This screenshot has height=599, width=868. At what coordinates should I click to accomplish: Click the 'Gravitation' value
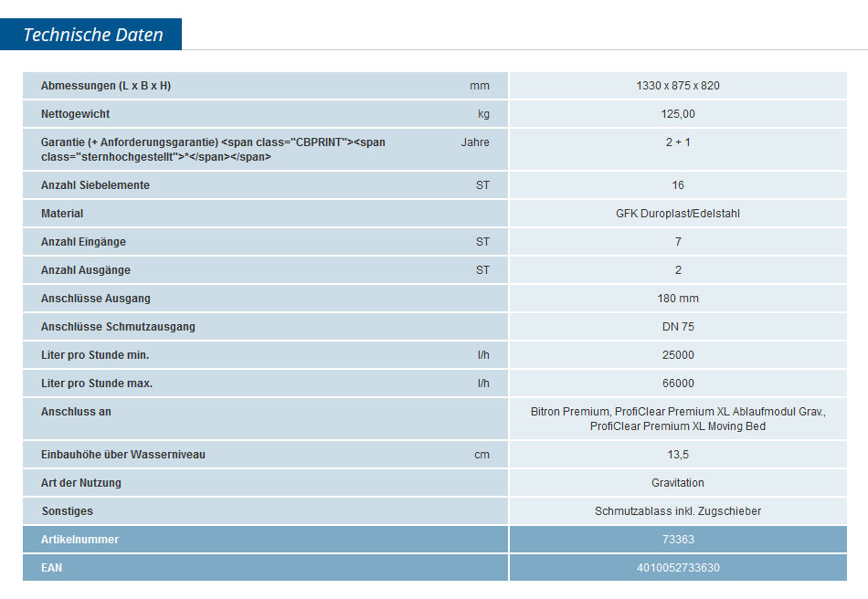[678, 483]
